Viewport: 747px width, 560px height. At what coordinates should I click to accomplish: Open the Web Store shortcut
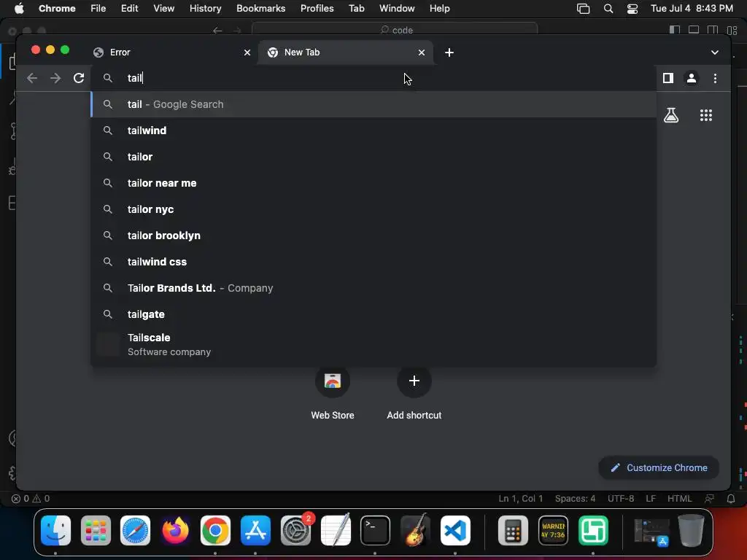333,393
